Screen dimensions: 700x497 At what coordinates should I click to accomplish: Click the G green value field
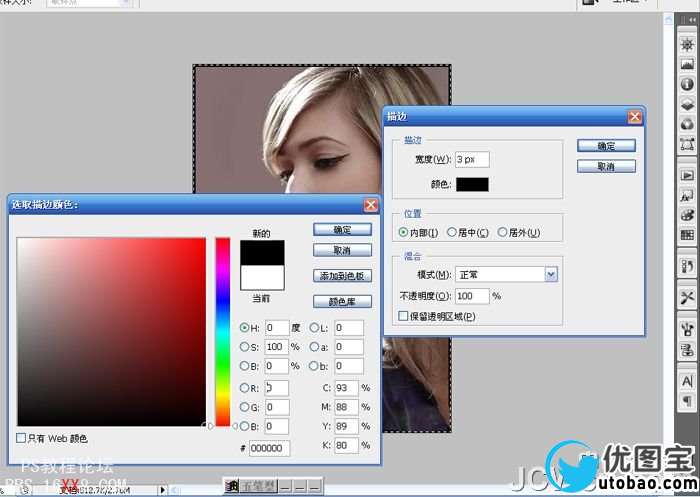(x=277, y=407)
